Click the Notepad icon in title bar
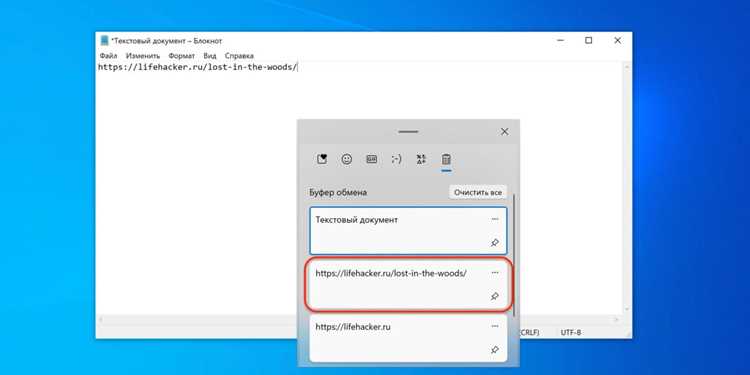 pos(104,41)
